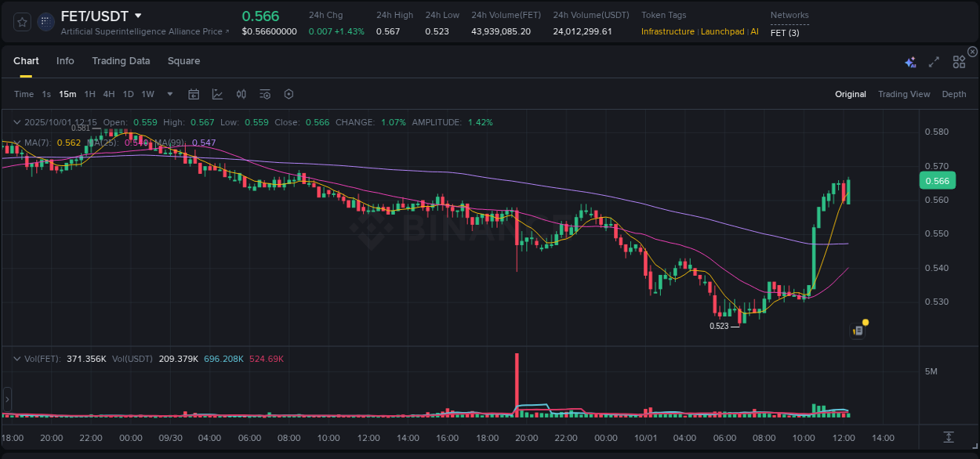Click the 0.566 price label on the axis
This screenshot has width=980, height=459.
pyautogui.click(x=937, y=180)
